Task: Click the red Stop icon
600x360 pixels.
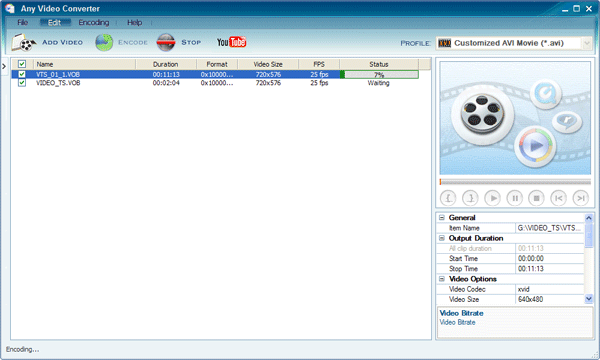Action: 166,42
